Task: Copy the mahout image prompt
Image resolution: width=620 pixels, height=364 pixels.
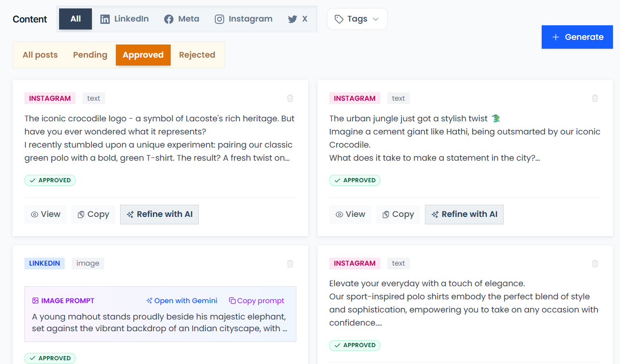Action: pyautogui.click(x=257, y=301)
